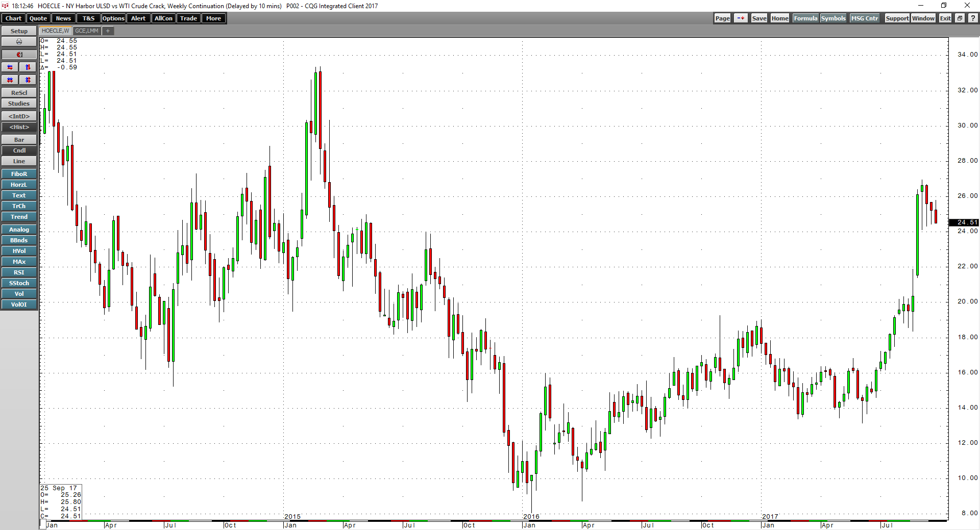Add the HVol historical volatility study
The image size is (980, 530).
tap(19, 251)
